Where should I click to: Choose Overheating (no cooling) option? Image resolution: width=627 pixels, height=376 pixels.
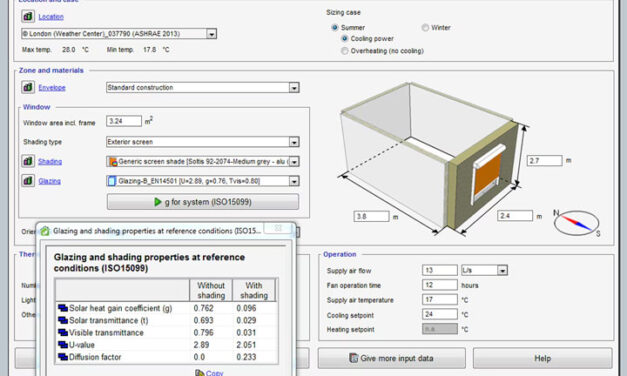[344, 51]
